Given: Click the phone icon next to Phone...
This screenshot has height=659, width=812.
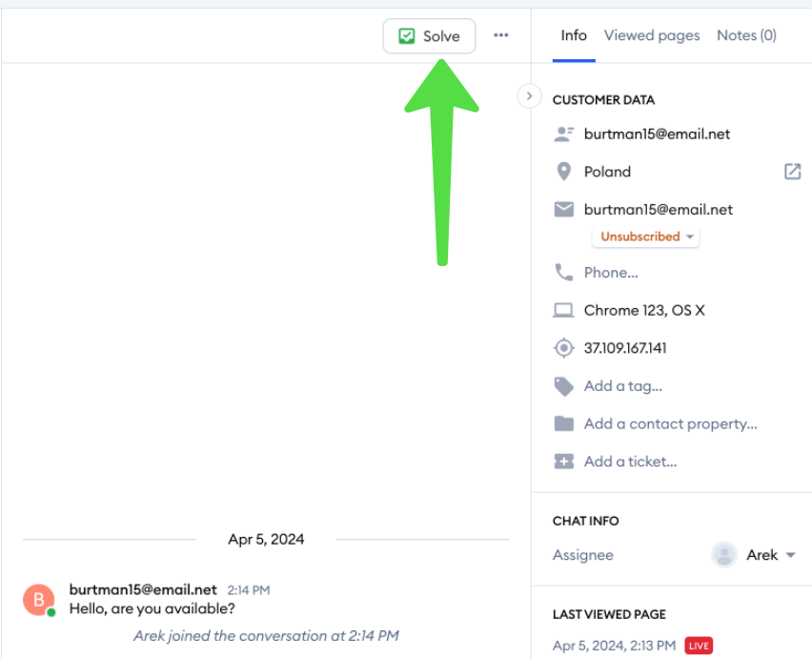Looking at the screenshot, I should pyautogui.click(x=563, y=272).
